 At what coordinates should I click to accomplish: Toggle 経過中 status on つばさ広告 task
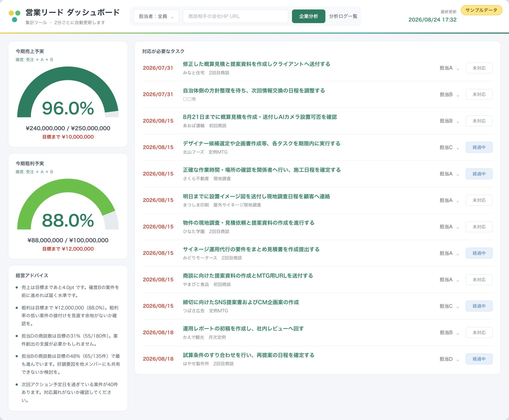(x=479, y=306)
